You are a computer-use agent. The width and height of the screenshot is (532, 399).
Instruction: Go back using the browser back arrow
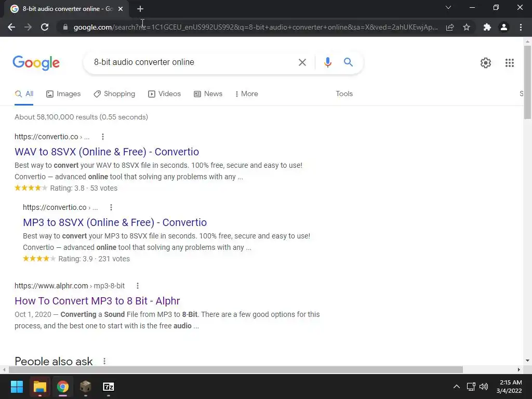click(11, 27)
